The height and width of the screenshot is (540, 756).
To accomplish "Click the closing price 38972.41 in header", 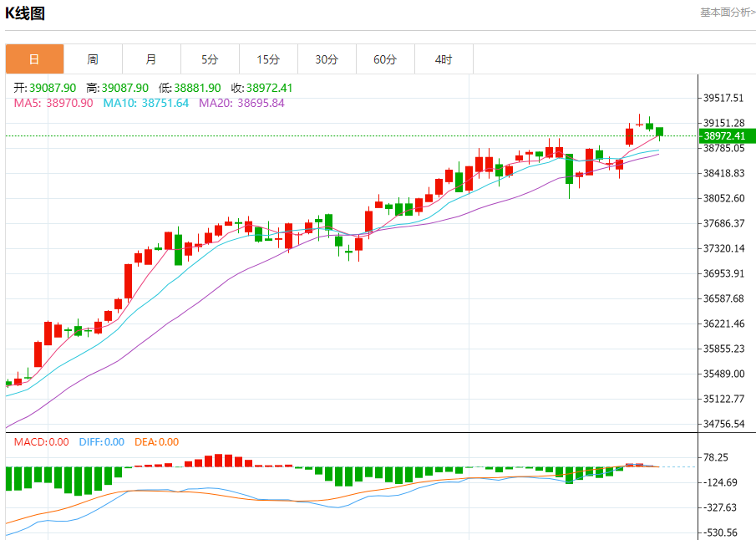I will tap(270, 88).
